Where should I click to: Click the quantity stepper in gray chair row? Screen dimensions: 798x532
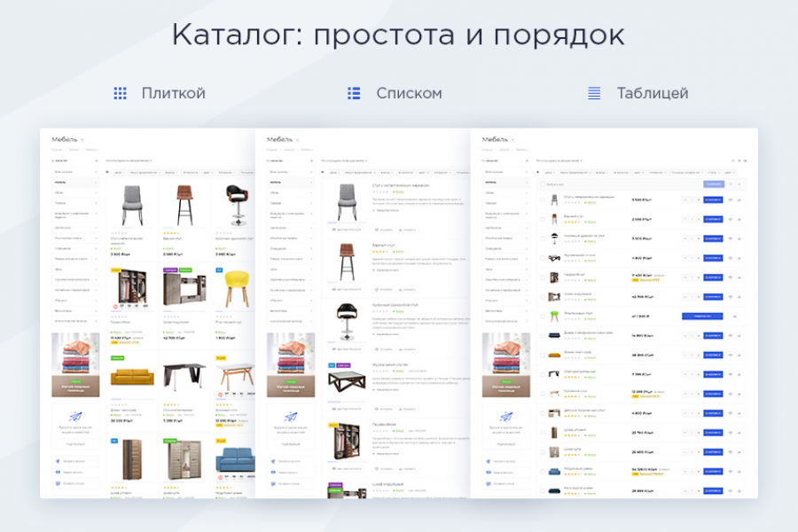coord(692,200)
